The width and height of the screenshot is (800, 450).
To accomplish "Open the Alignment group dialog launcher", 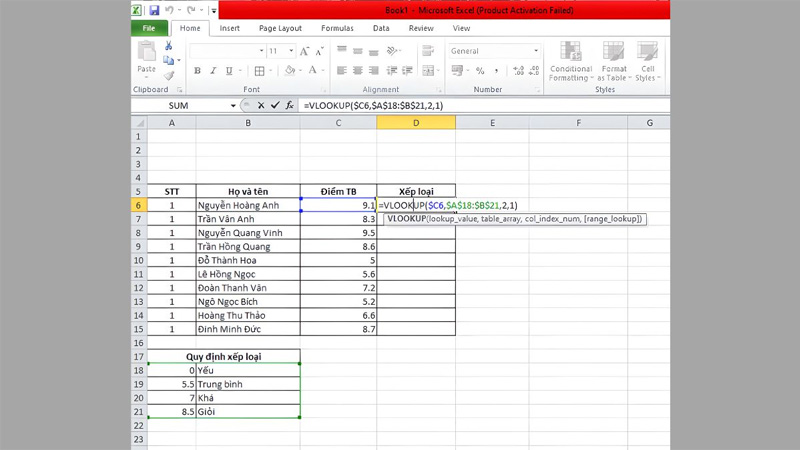I will tap(439, 90).
